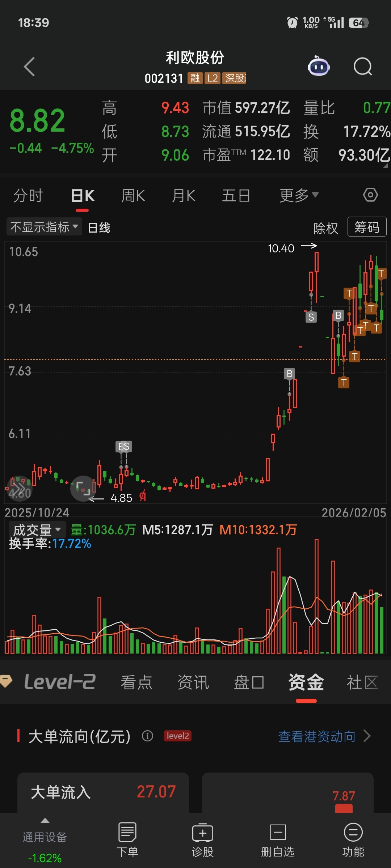
Task: Select the 日K daily candlestick tab
Action: tap(83, 195)
